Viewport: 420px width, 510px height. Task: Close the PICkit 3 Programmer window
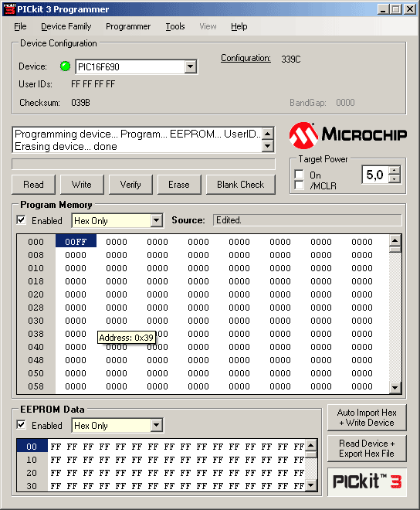click(x=410, y=9)
